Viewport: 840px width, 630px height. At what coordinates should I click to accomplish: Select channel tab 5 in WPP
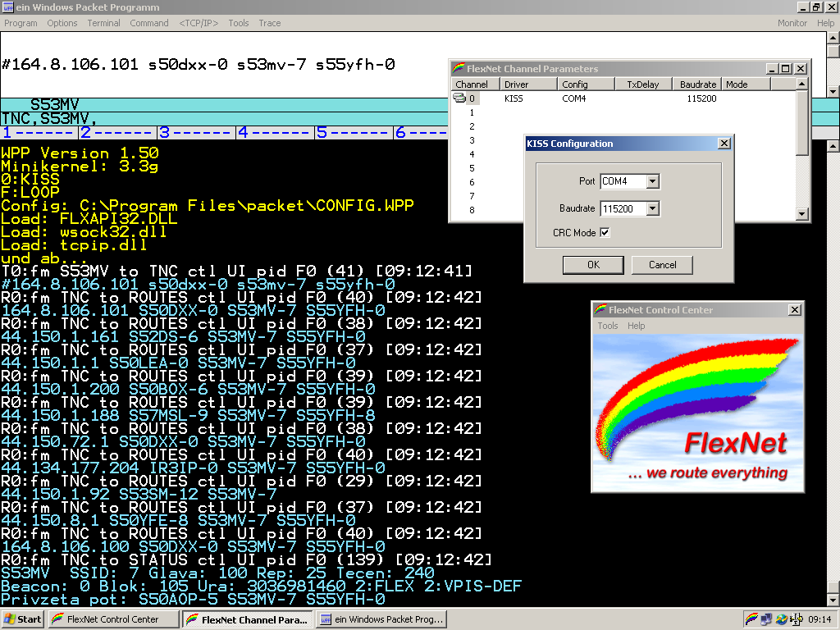pos(354,132)
